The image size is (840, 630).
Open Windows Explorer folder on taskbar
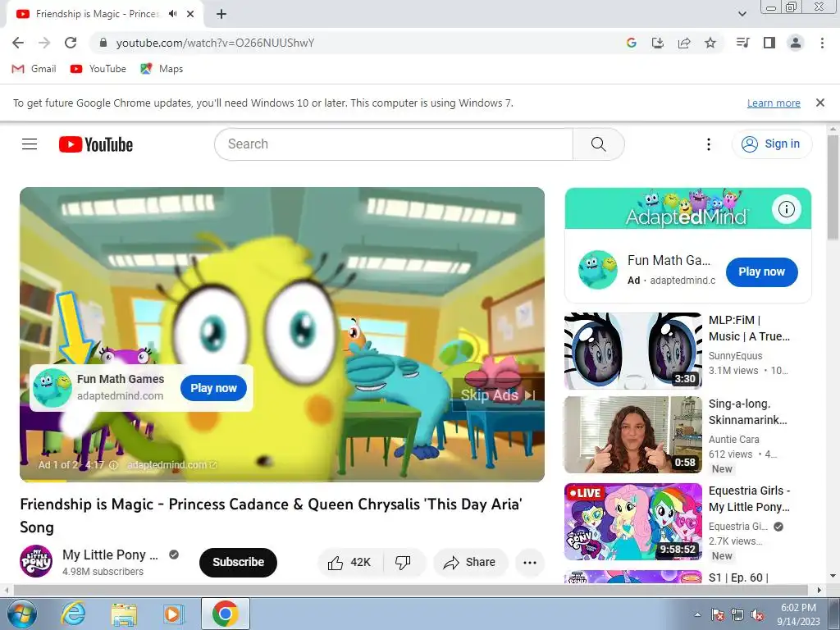124,614
